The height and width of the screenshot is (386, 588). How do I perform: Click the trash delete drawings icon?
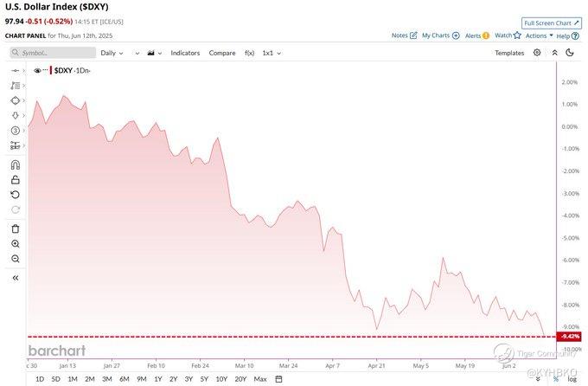point(16,228)
